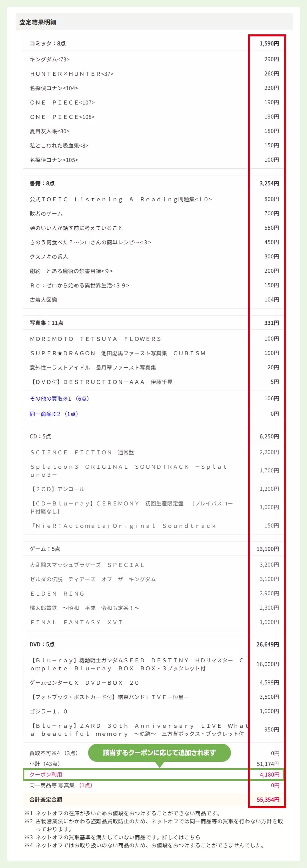Image resolution: width=307 pixels, height=868 pixels.
Task: Click the green coupon tooltip bubble
Action: [159, 753]
